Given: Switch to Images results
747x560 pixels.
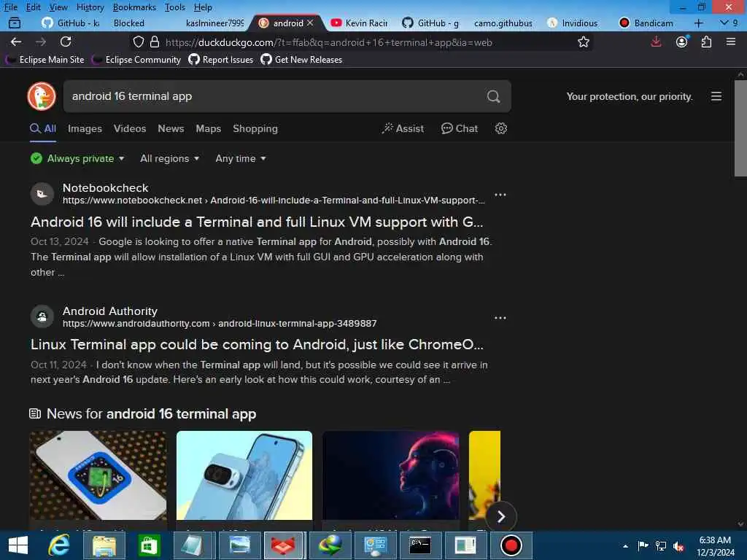Looking at the screenshot, I should pos(85,128).
